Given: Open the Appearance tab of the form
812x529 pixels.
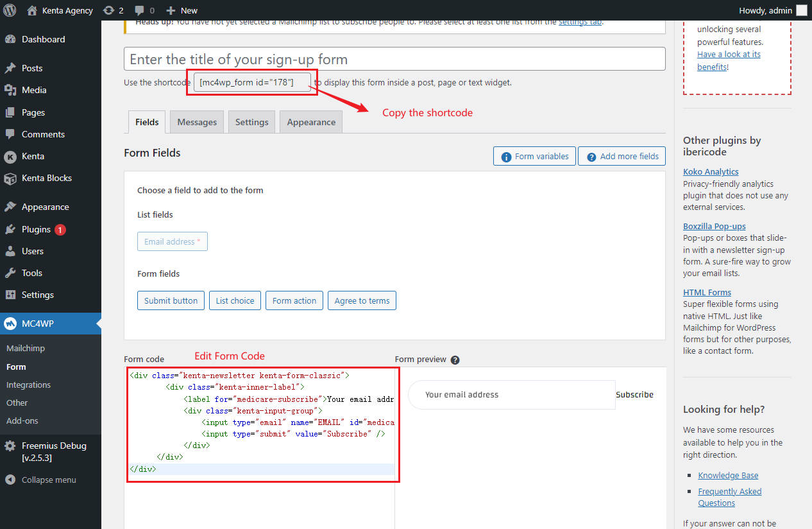Looking at the screenshot, I should (x=311, y=122).
